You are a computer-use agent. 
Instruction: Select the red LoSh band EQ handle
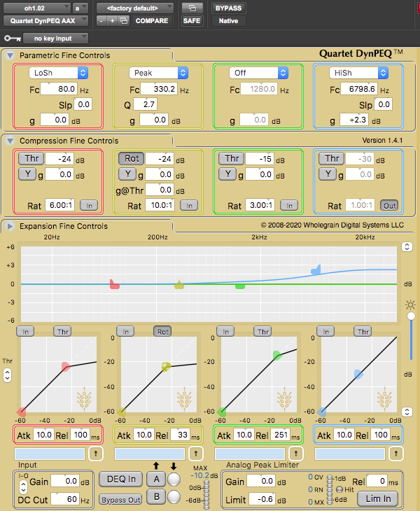(x=114, y=284)
